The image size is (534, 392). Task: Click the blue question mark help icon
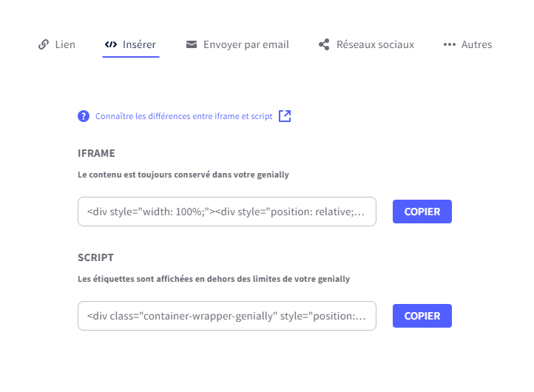84,116
